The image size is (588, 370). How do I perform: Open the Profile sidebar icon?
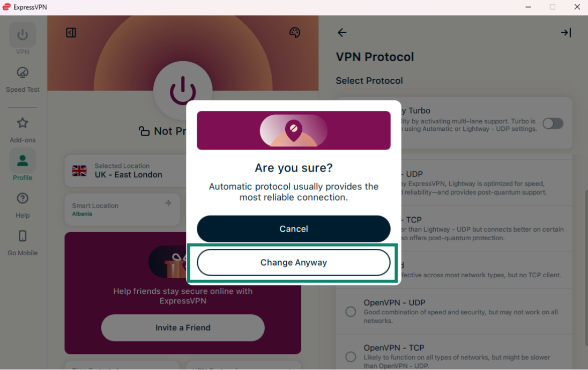tap(23, 161)
